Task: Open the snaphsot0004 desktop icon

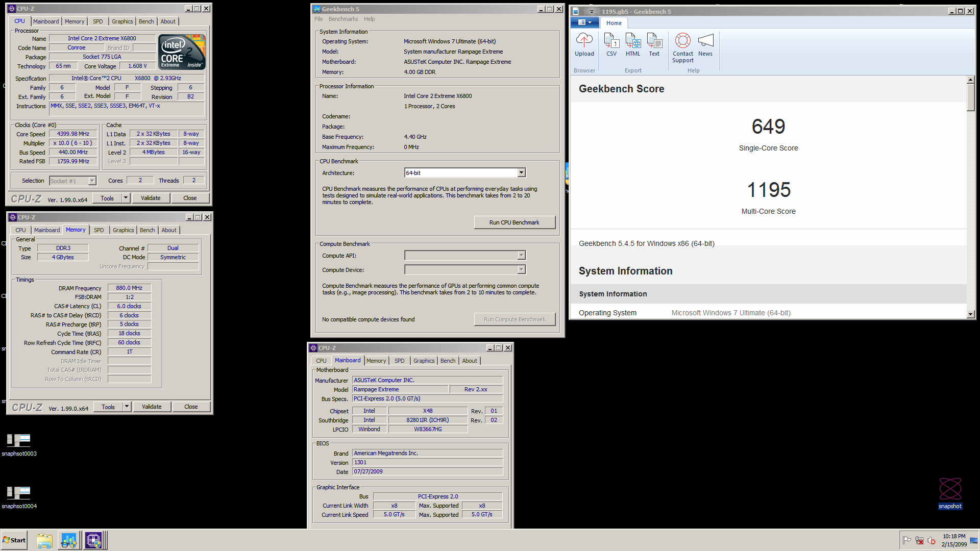Action: point(19,497)
